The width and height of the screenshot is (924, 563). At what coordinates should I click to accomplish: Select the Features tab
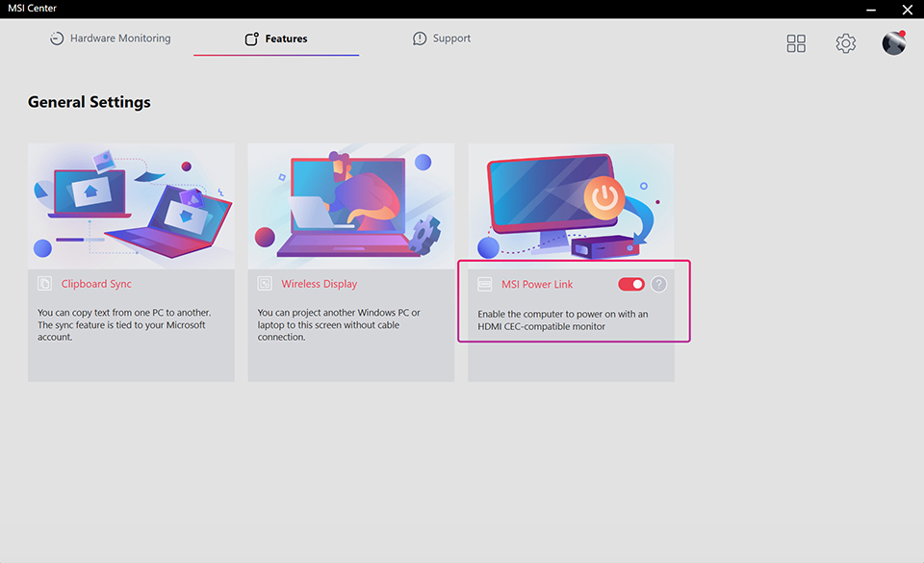276,38
